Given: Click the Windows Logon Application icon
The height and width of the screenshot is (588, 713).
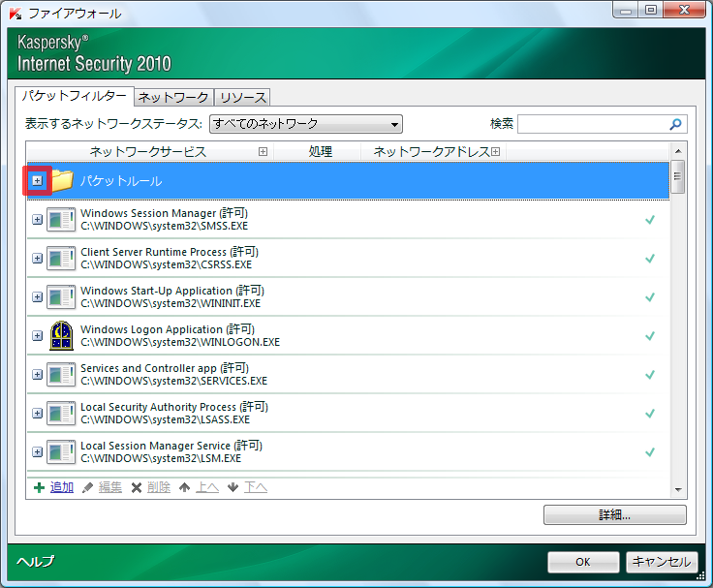Looking at the screenshot, I should tap(61, 335).
